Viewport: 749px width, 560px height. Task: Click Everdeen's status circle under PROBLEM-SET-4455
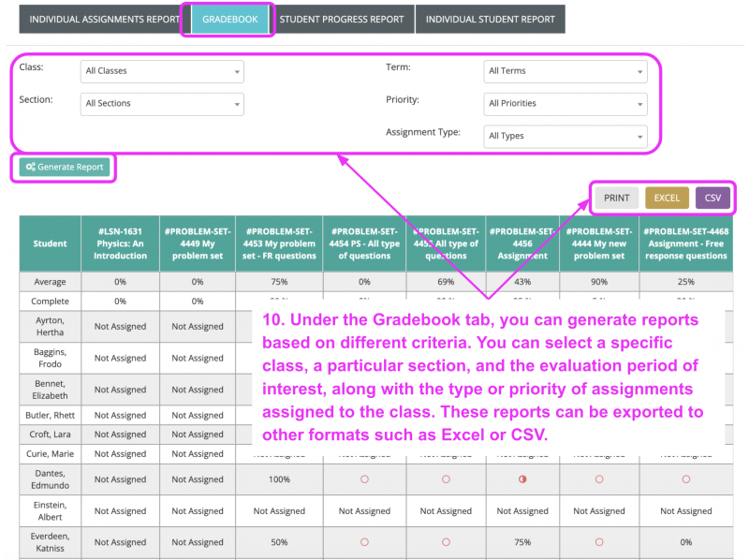pyautogui.click(x=446, y=542)
